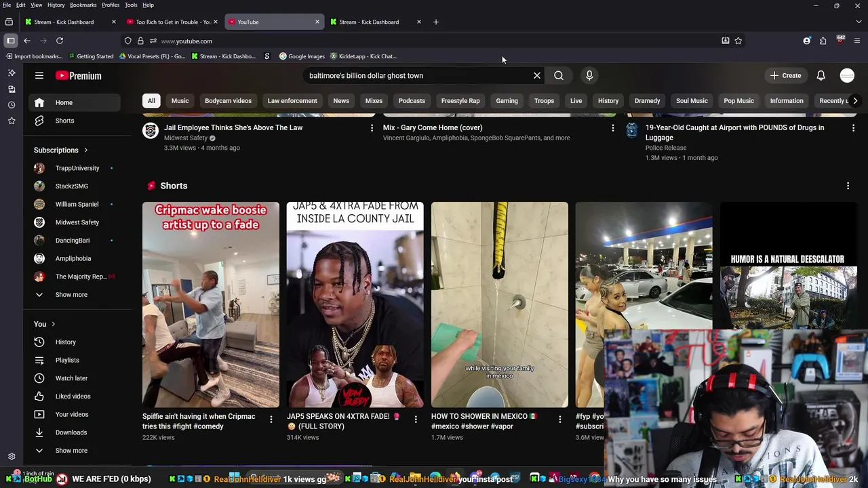Viewport: 868px width, 488px height.
Task: Go to Home in the sidebar
Action: [x=75, y=102]
